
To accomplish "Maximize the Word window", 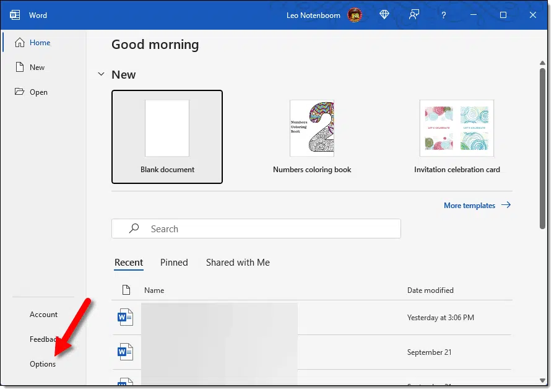I will click(503, 15).
